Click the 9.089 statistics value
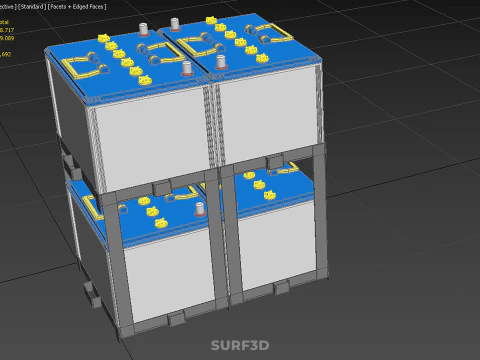Screen dimensions: 480x360 [7, 38]
